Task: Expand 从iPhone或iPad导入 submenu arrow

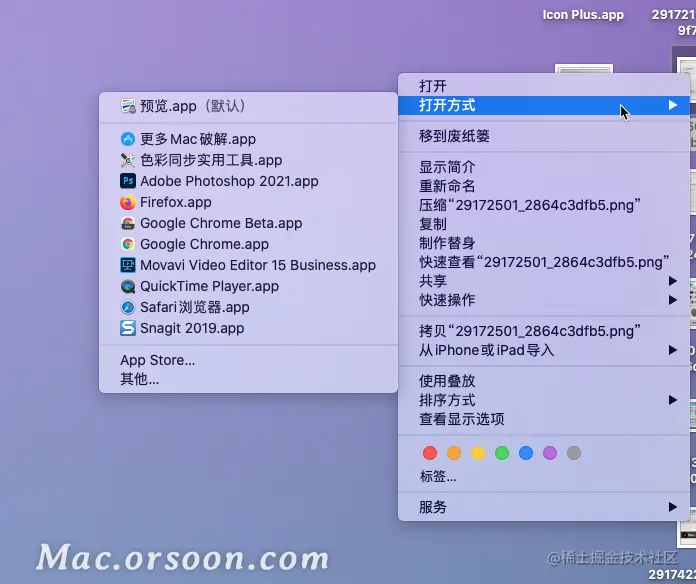Action: coord(672,350)
